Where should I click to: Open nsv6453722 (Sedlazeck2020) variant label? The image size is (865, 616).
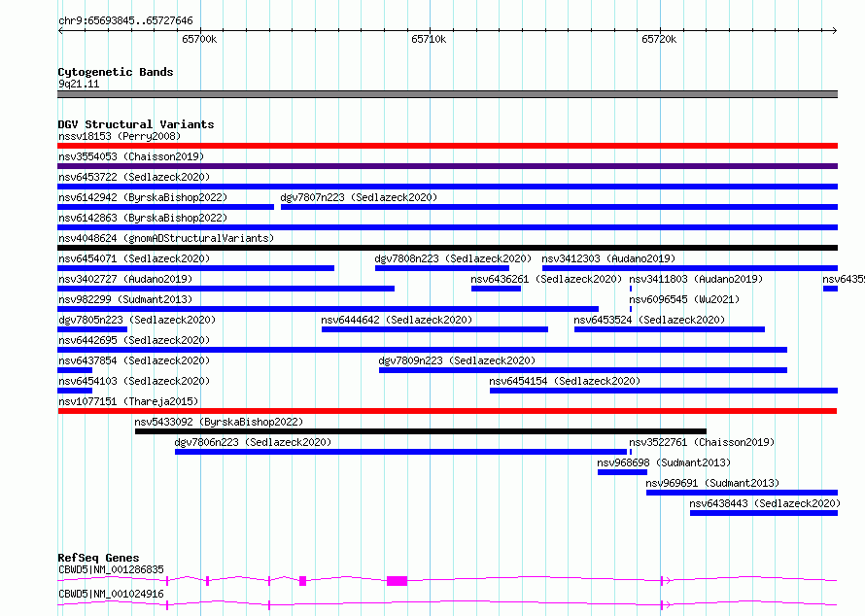coord(134,177)
